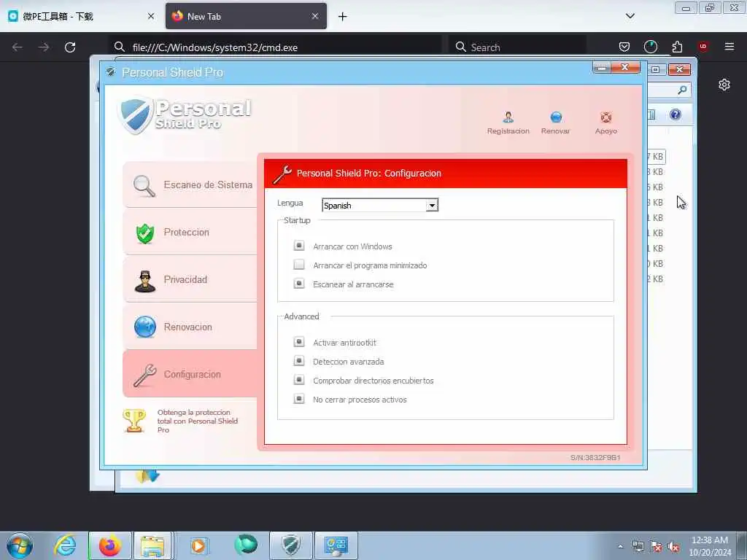Click the Windows Start button

coord(20,545)
